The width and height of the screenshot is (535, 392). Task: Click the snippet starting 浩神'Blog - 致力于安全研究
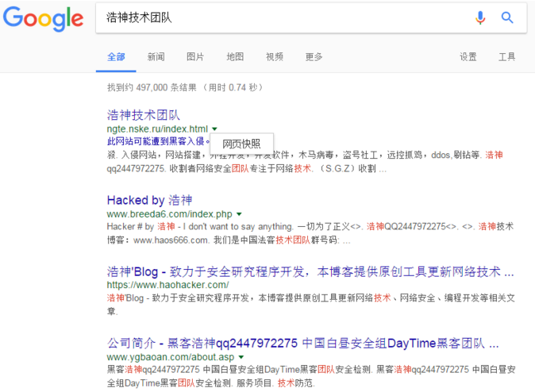[x=311, y=305]
